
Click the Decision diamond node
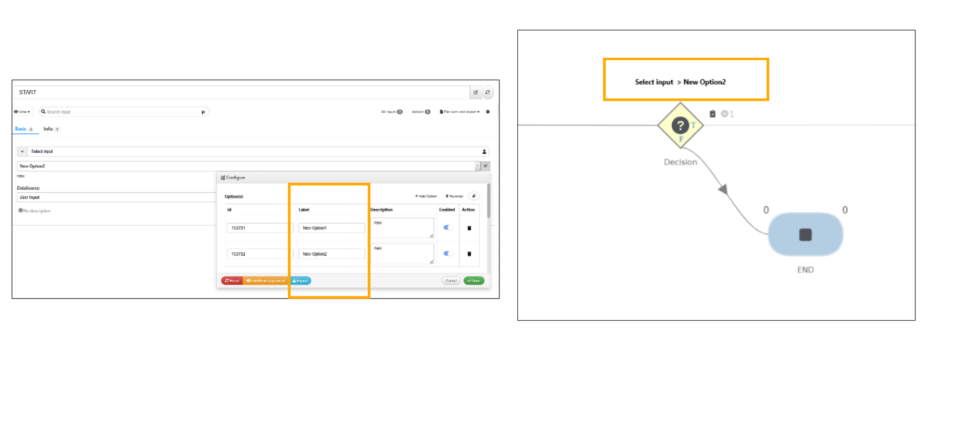680,126
